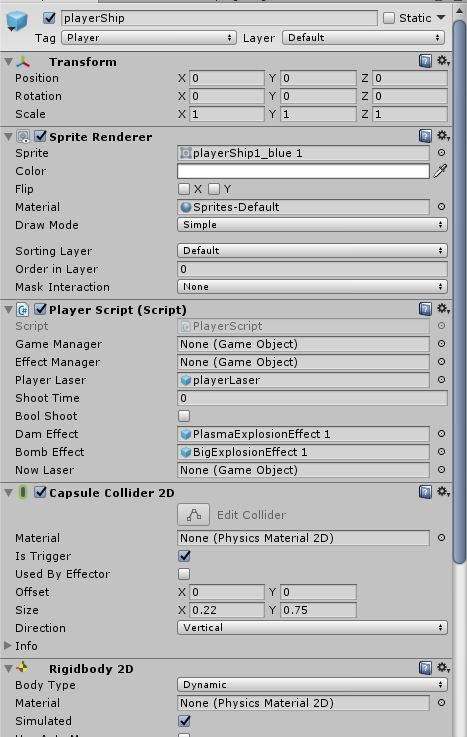Check the Used By Effector checkbox

[x=184, y=574]
